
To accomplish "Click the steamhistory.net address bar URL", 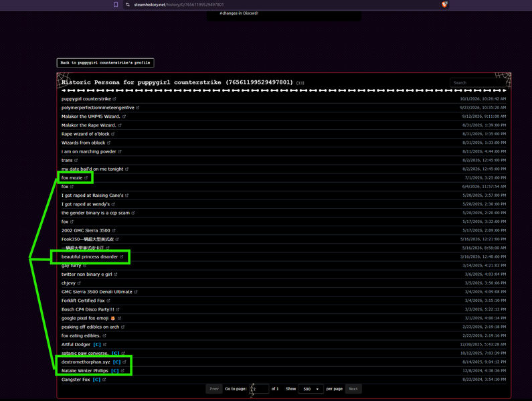I will pos(179,5).
